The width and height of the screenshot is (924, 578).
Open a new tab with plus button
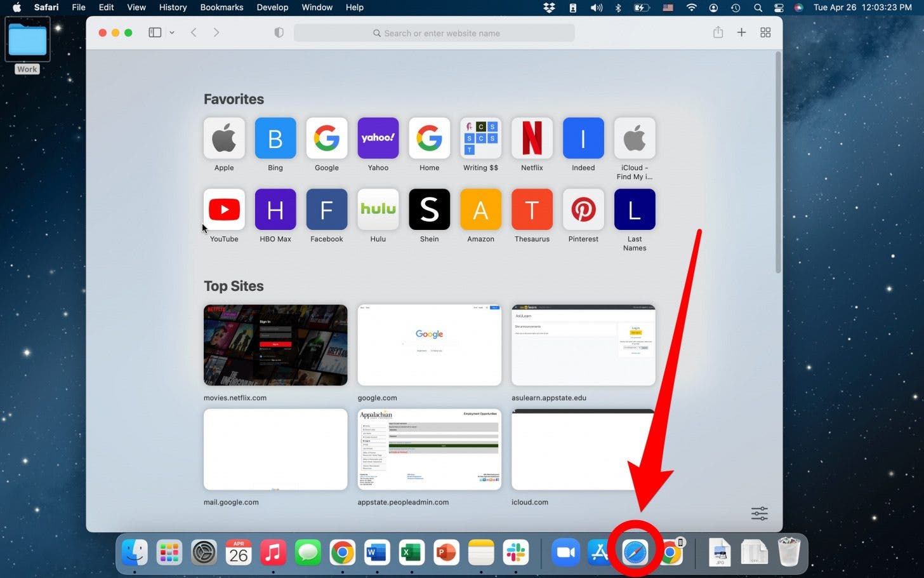[741, 32]
